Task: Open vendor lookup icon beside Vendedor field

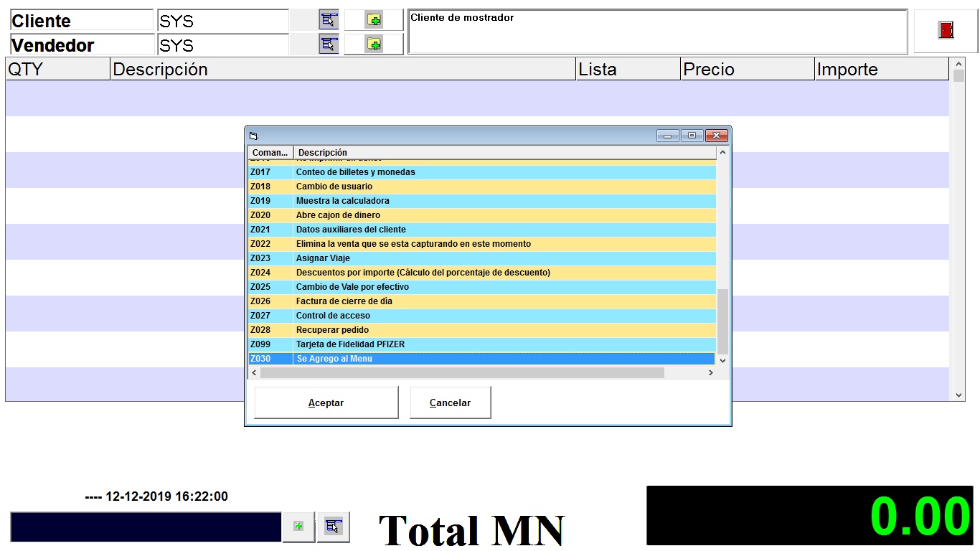Action: tap(329, 44)
